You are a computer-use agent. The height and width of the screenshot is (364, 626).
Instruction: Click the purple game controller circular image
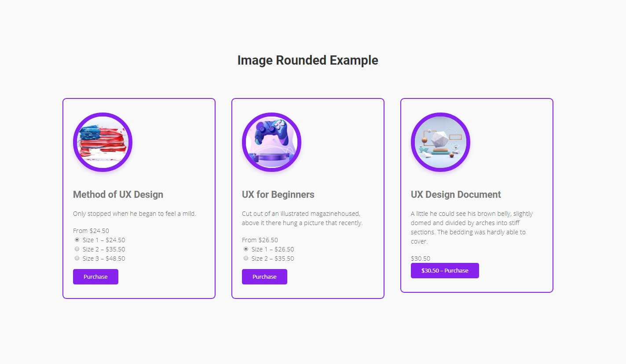[x=271, y=142]
